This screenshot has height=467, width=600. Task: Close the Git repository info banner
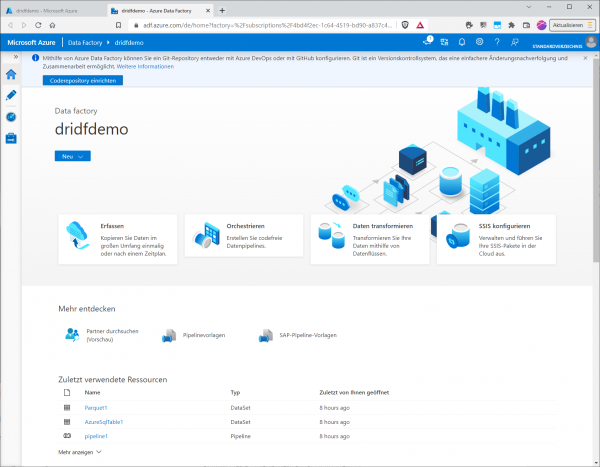coord(586,58)
